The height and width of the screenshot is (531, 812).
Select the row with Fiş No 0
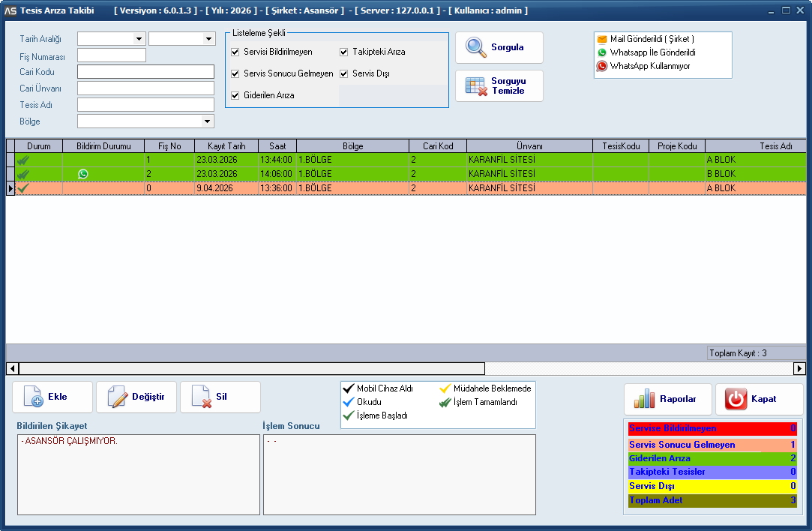169,188
